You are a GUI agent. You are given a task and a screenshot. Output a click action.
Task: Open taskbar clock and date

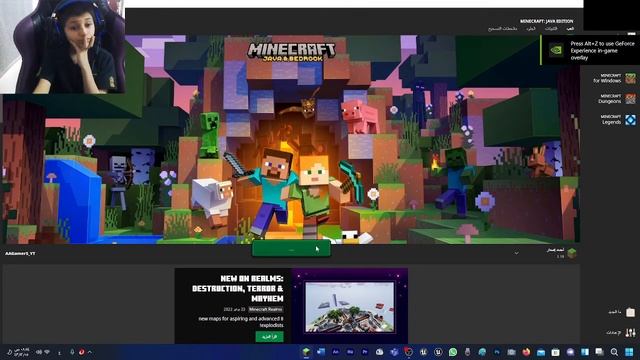21,352
